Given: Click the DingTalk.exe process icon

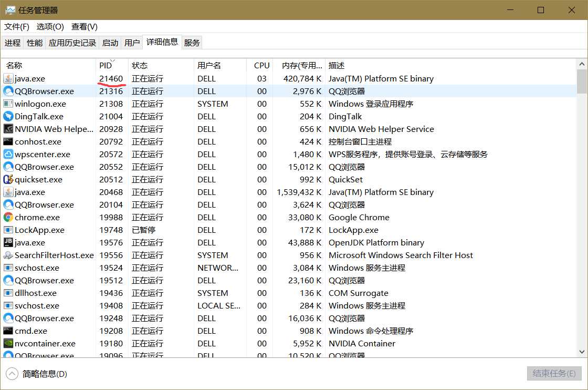Looking at the screenshot, I should pyautogui.click(x=8, y=116).
